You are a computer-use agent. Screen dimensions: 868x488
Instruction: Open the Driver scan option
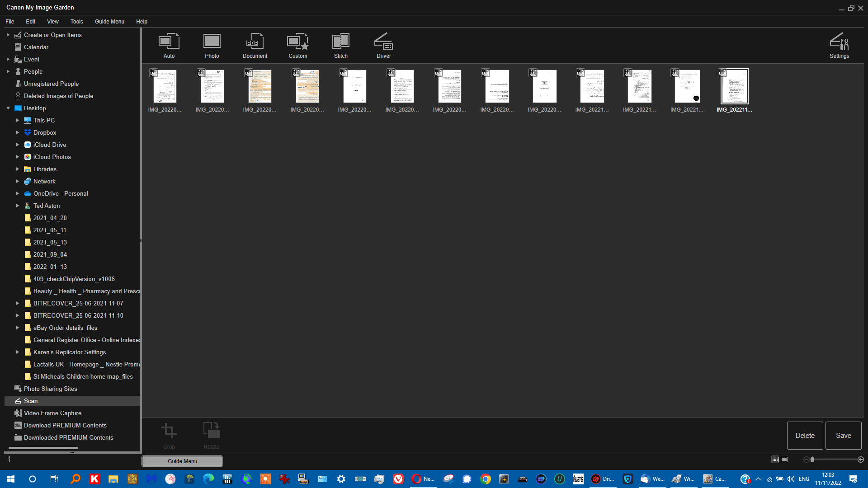click(x=383, y=45)
